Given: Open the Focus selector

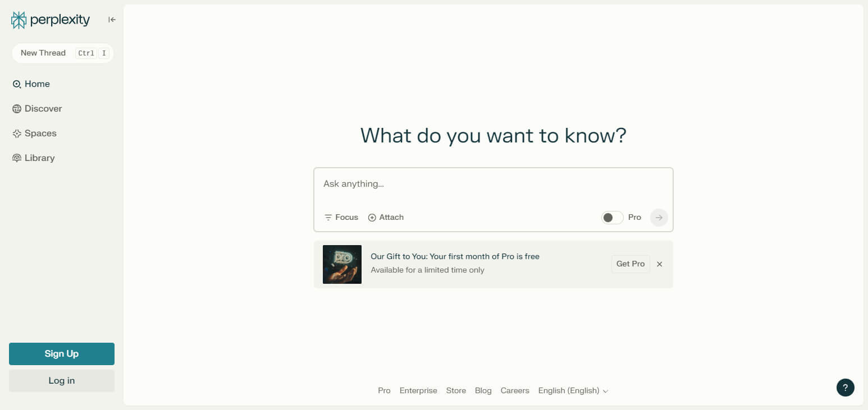Looking at the screenshot, I should 341,218.
